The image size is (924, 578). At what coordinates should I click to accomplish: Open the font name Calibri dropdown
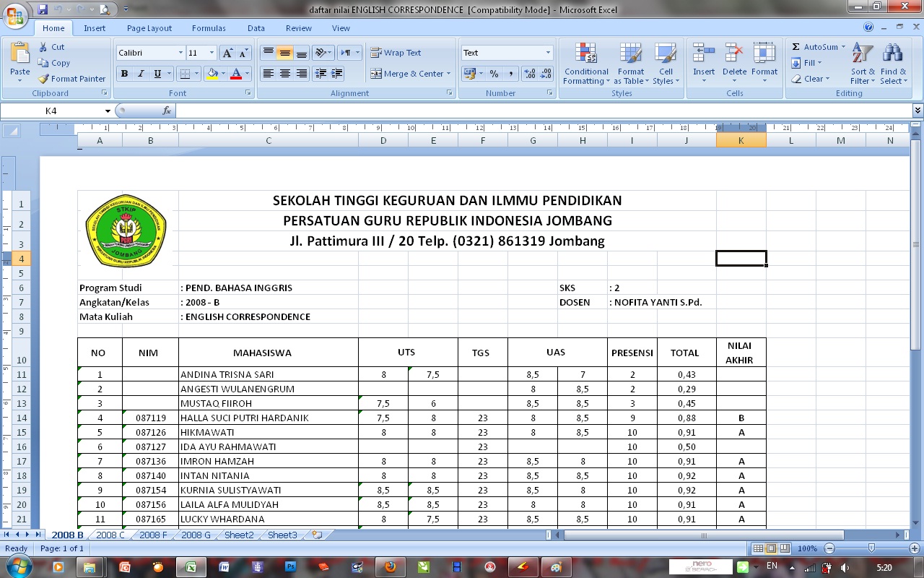(x=180, y=53)
